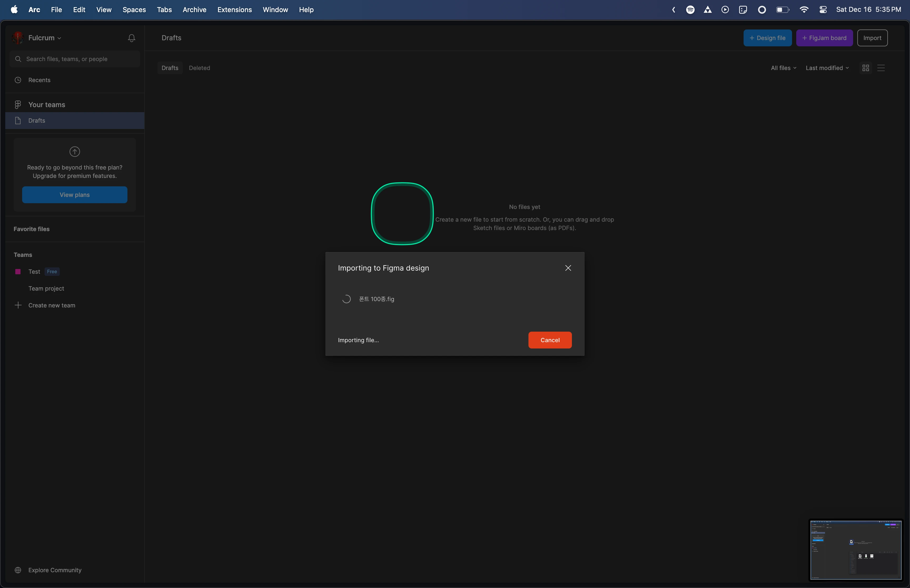Screen dimensions: 910x588
Task: Click the Drafts file icon
Action: click(x=18, y=121)
